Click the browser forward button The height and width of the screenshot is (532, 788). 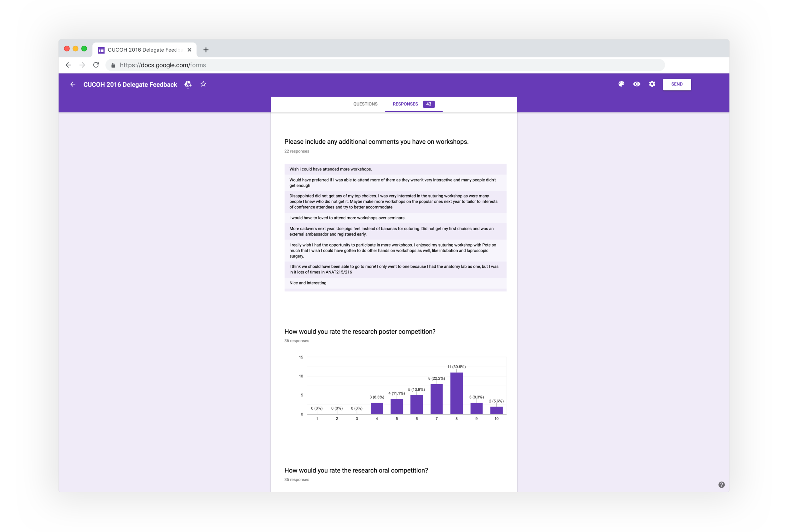[x=82, y=65]
